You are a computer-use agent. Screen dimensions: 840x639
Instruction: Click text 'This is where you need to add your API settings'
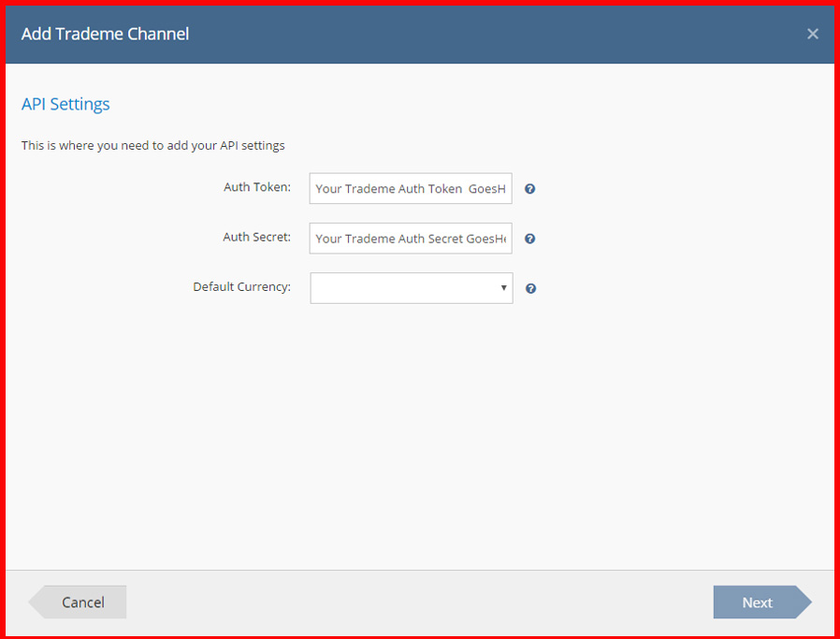[x=153, y=145]
